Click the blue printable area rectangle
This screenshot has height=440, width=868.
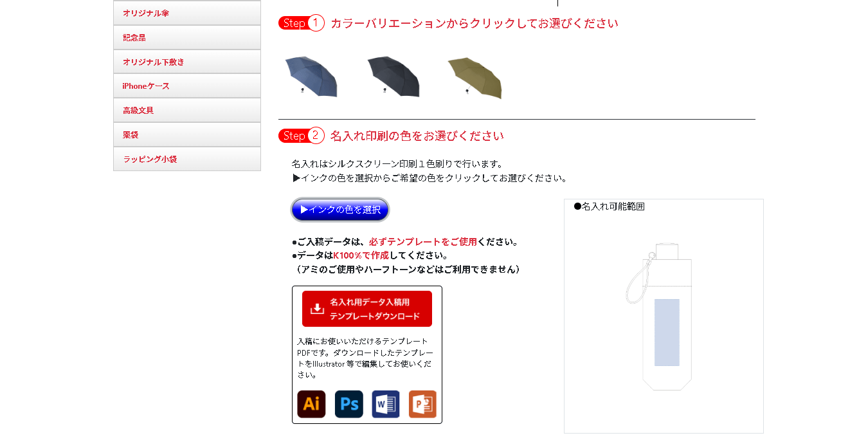[667, 333]
